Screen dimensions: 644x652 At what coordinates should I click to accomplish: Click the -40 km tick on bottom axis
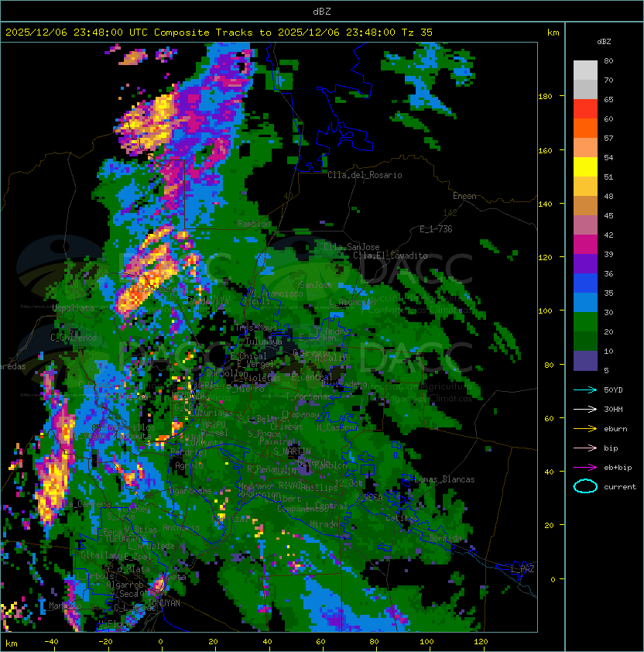click(x=51, y=642)
